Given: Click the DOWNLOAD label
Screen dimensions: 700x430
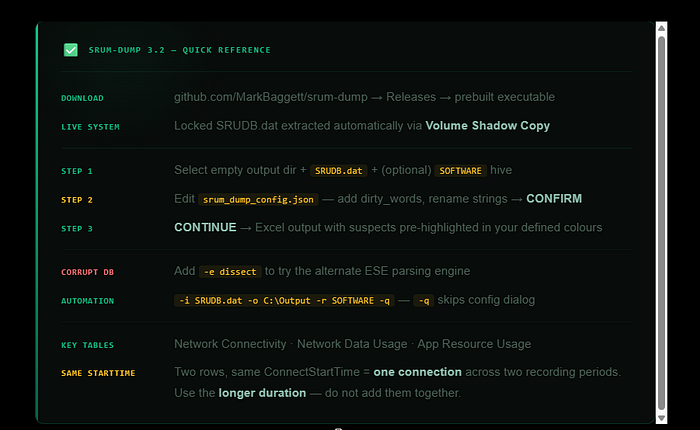Looking at the screenshot, I should tap(82, 98).
